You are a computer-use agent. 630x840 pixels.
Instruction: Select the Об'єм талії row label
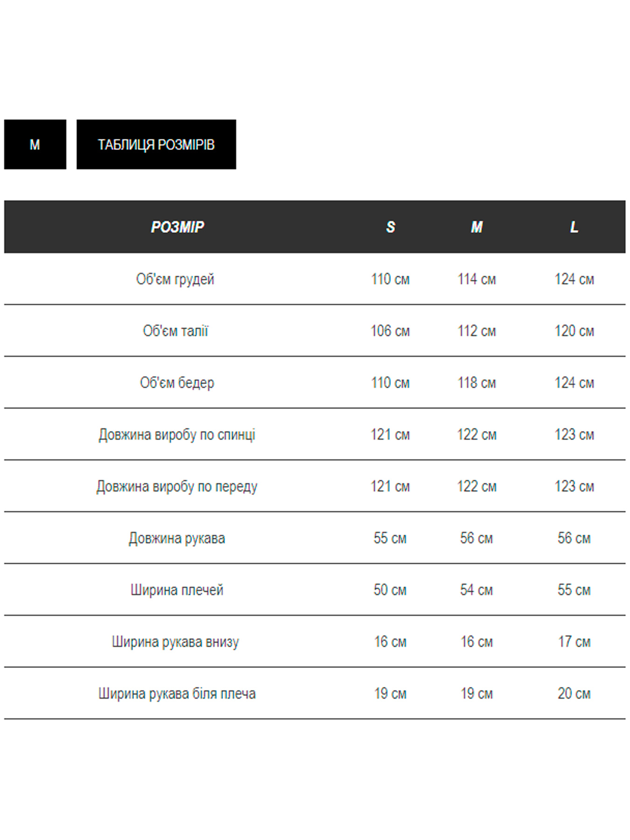pyautogui.click(x=175, y=331)
